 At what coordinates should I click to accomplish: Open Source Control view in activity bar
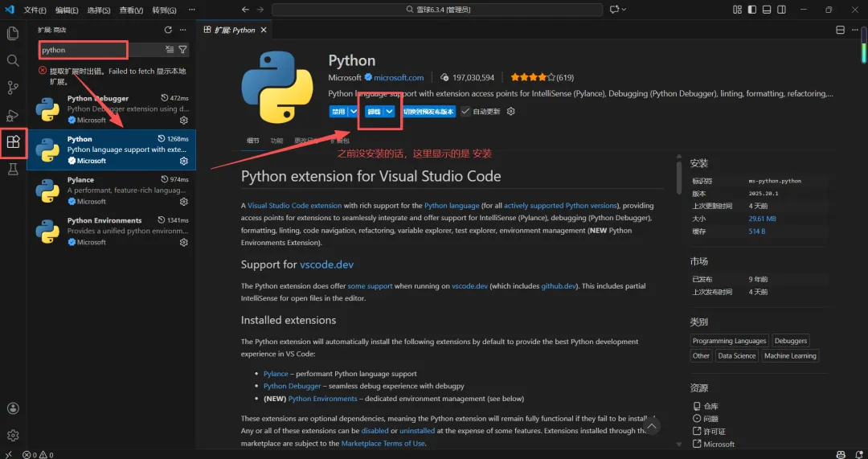[13, 88]
